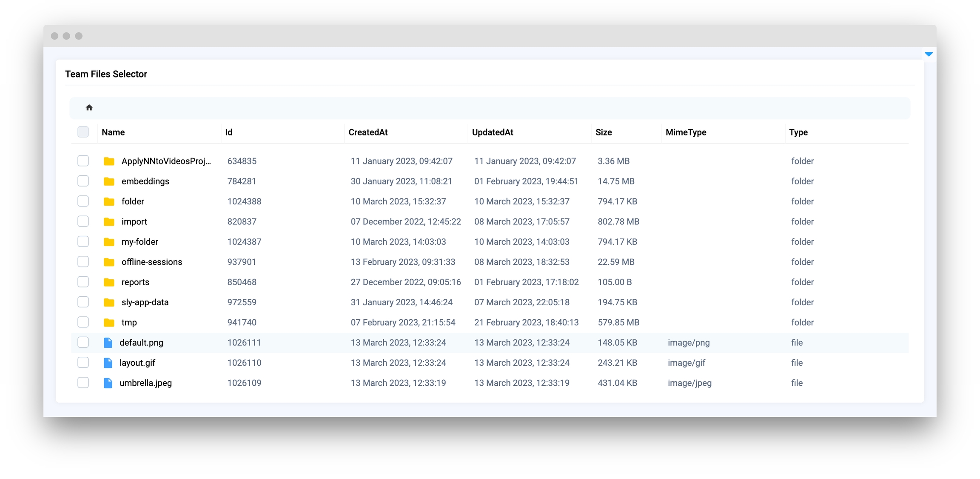Viewport: 980px width, 479px height.
Task: Click the default.png file icon
Action: pos(108,342)
